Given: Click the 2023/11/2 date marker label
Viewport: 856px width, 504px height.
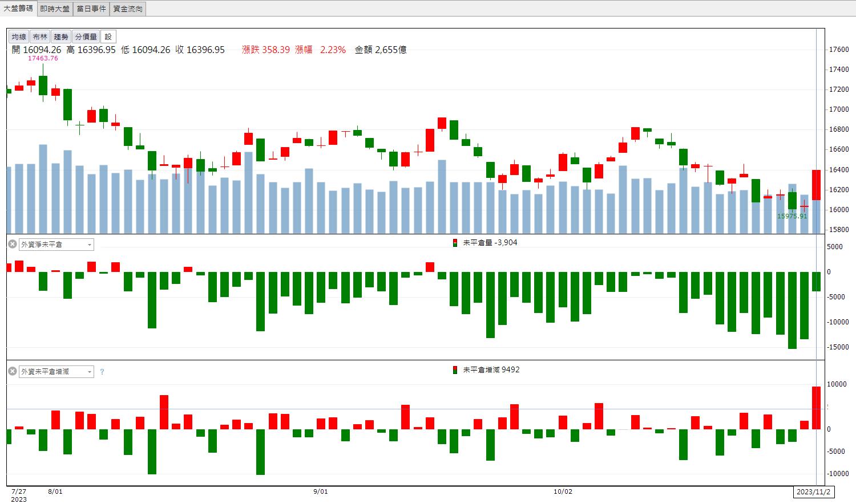Looking at the screenshot, I should (x=814, y=491).
